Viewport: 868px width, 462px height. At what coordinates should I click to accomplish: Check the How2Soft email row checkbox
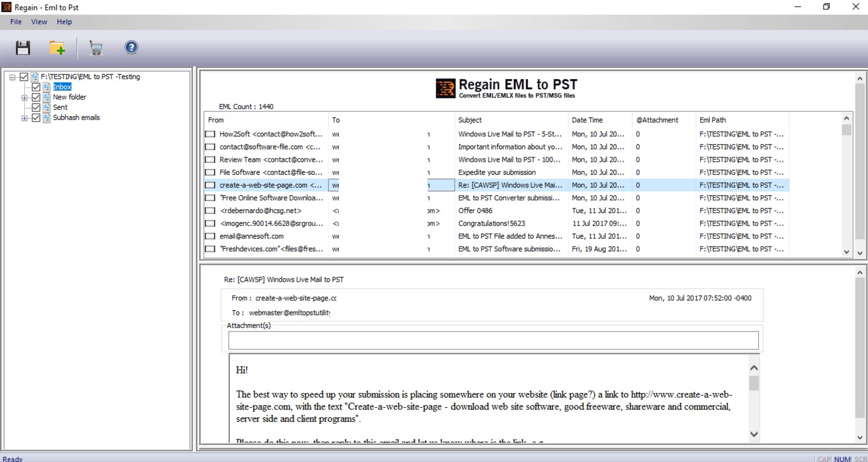point(210,134)
